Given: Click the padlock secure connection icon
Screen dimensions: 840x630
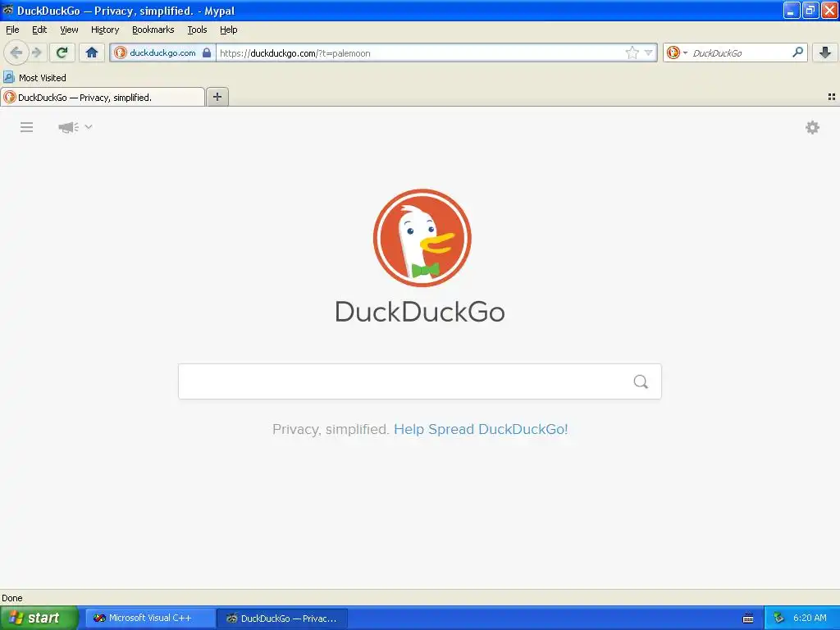Looking at the screenshot, I should pos(207,52).
